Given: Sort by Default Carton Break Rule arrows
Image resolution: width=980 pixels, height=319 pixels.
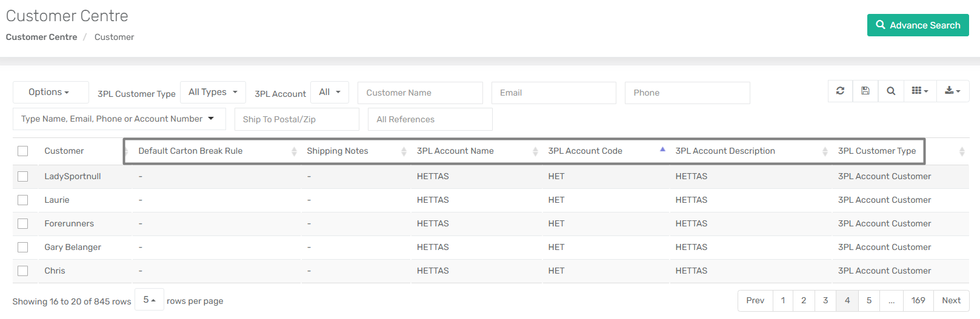Looking at the screenshot, I should 294,151.
